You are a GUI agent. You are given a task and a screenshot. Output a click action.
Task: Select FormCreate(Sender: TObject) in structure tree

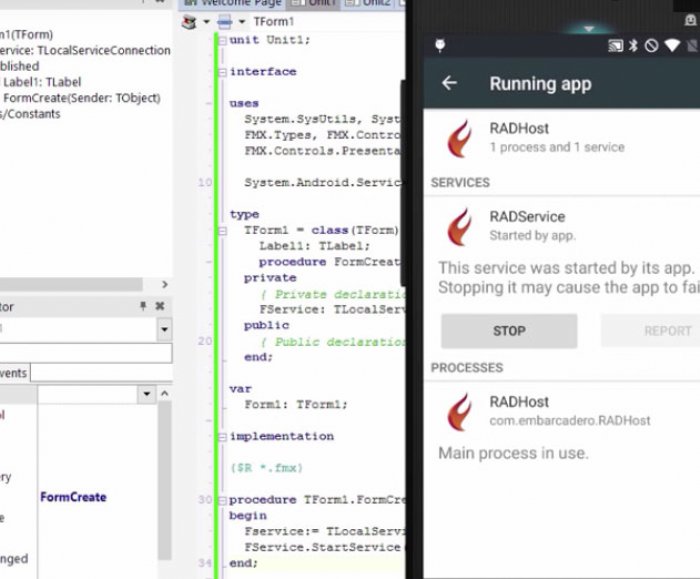tap(82, 98)
